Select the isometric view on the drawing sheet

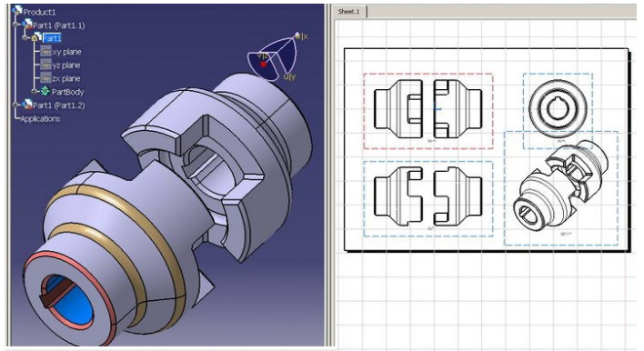(560, 188)
